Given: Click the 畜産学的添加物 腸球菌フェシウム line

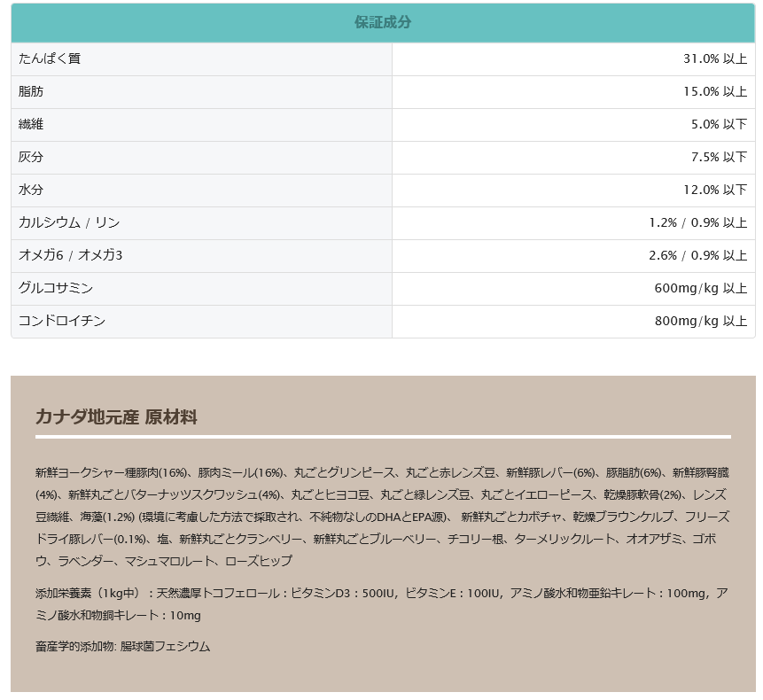Looking at the screenshot, I should 122,646.
